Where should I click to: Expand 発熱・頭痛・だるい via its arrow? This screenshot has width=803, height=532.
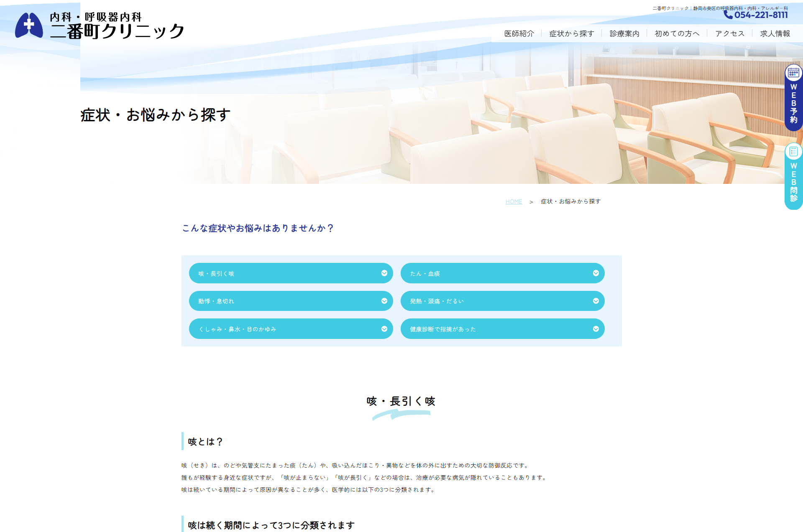[596, 301]
